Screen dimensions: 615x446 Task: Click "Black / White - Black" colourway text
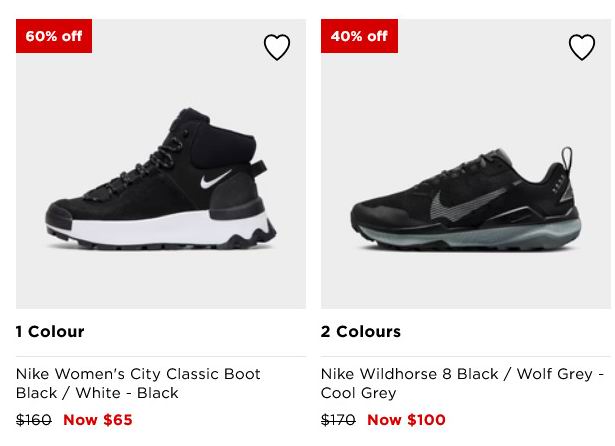pos(97,393)
